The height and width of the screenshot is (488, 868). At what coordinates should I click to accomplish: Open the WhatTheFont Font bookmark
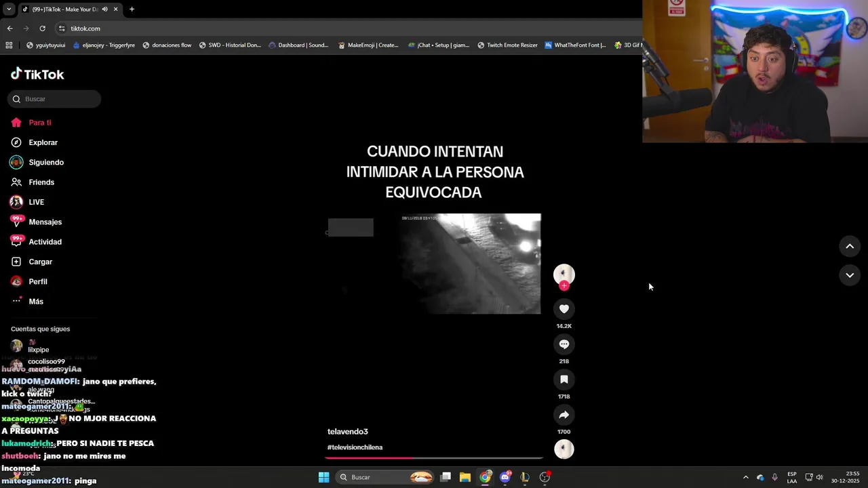575,45
